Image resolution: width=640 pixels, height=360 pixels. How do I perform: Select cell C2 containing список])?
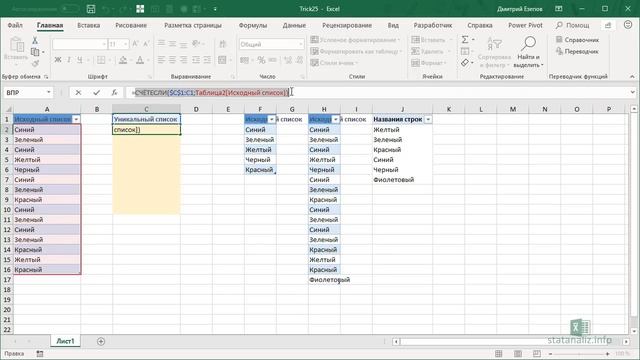click(x=146, y=130)
